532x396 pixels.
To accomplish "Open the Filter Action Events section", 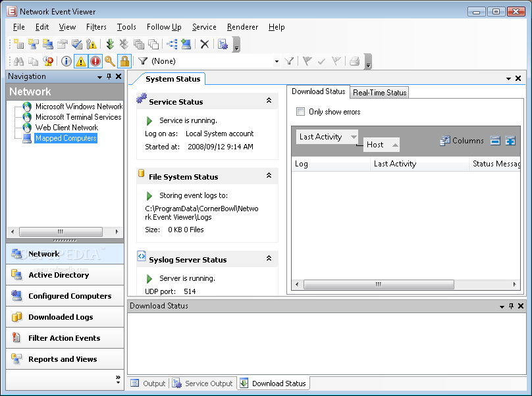I will (65, 338).
